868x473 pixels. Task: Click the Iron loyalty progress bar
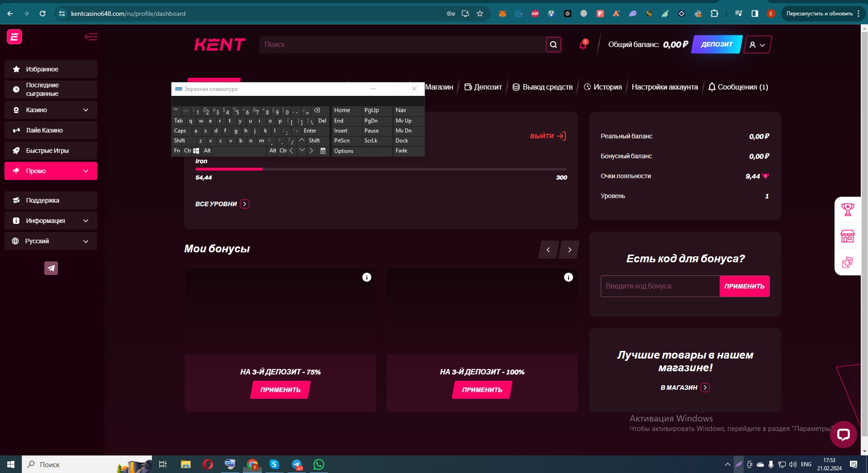click(x=381, y=169)
